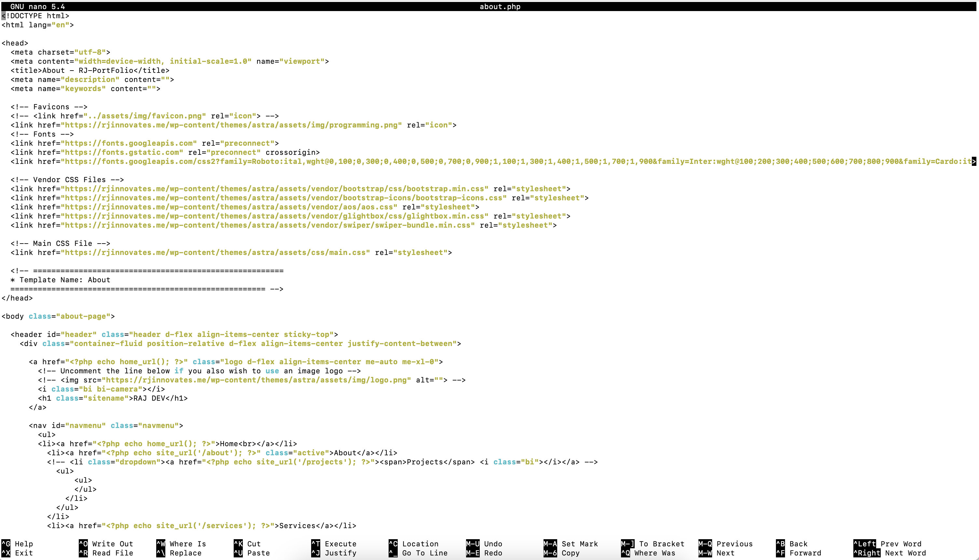This screenshot has height=560, width=979.
Task: Click the Go To Line shortcut
Action: (424, 553)
